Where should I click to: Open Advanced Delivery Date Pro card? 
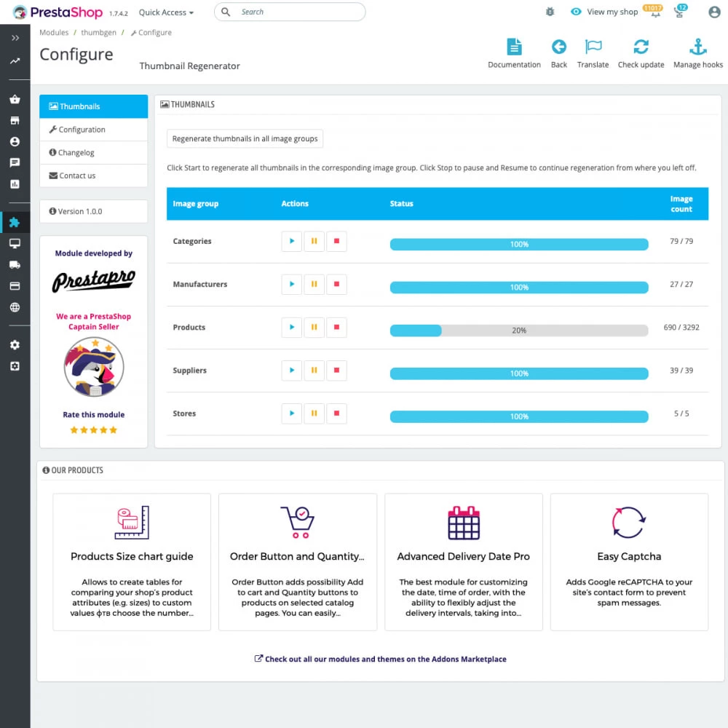(463, 562)
